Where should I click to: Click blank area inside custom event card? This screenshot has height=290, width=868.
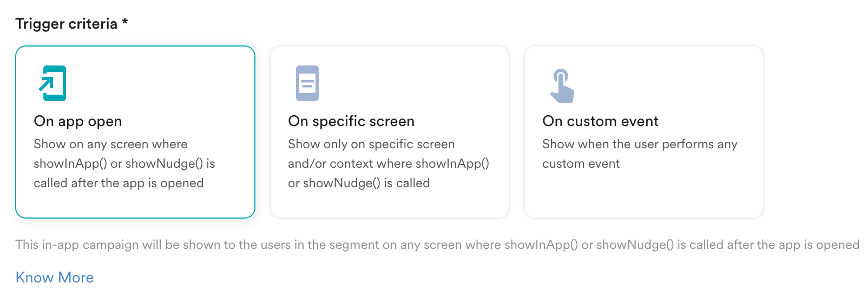click(x=644, y=195)
